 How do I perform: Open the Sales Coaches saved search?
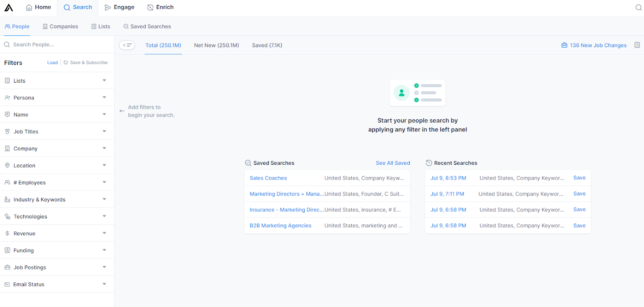pyautogui.click(x=268, y=178)
